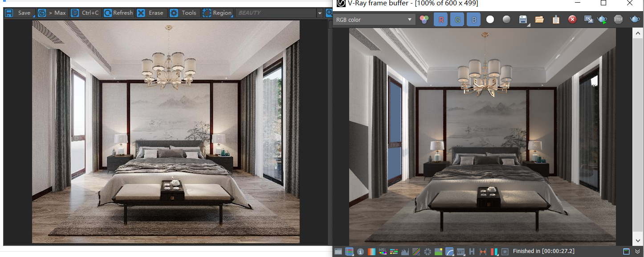Click the '> Max' button

53,13
